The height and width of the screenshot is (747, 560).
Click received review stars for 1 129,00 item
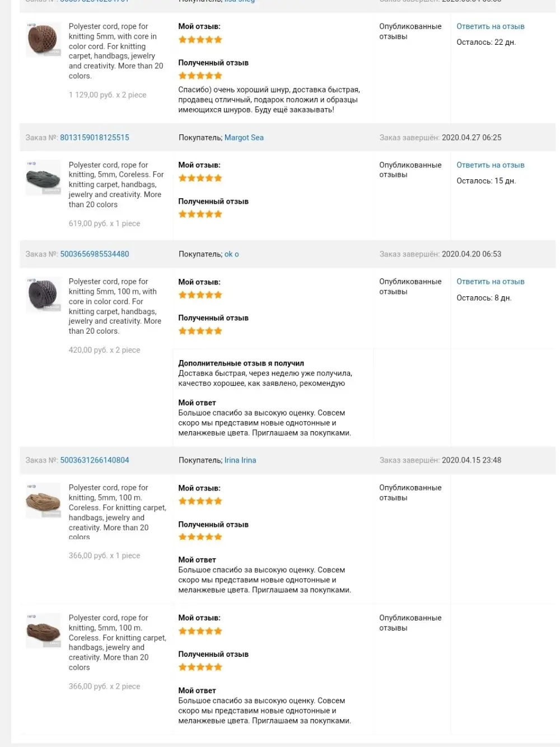click(200, 76)
